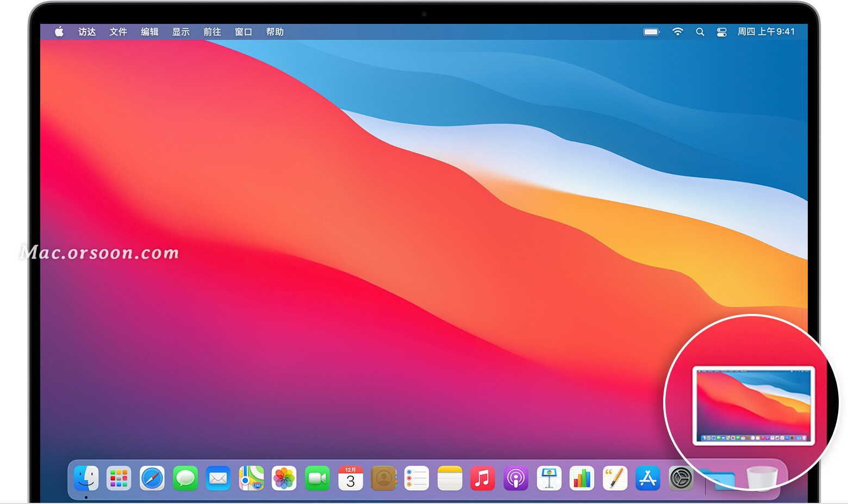Open System Preferences from the Dock

[x=681, y=478]
